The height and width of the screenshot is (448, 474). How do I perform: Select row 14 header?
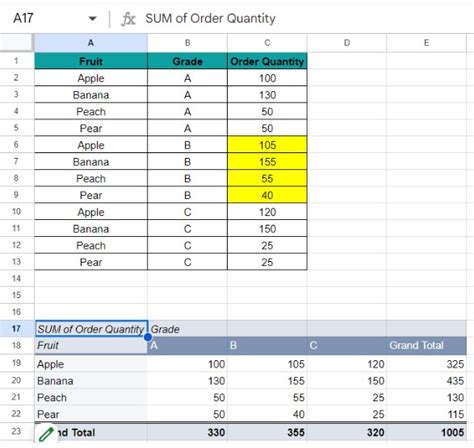[x=17, y=278]
